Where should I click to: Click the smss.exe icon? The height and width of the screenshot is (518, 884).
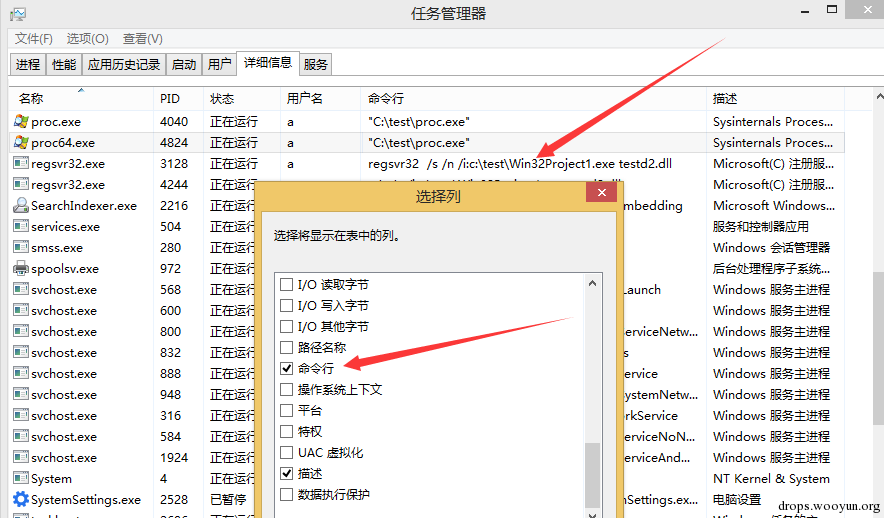click(x=21, y=247)
